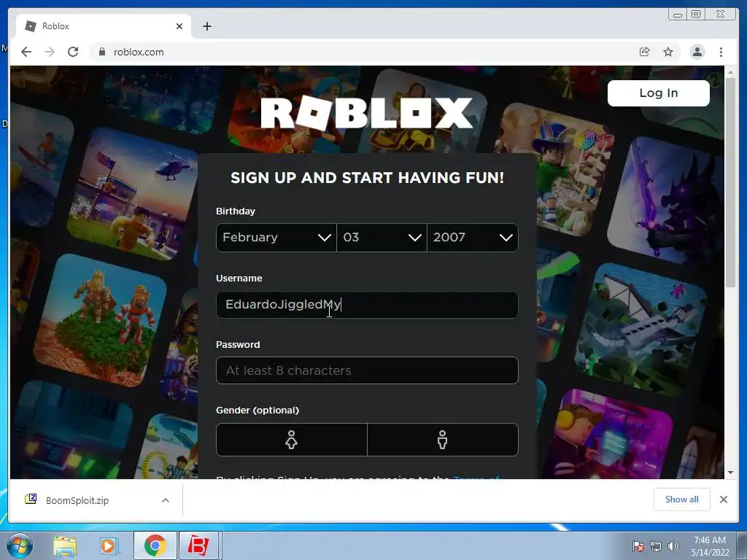Select the Roblox browser tab
Screen dimensions: 747x560
[104, 26]
